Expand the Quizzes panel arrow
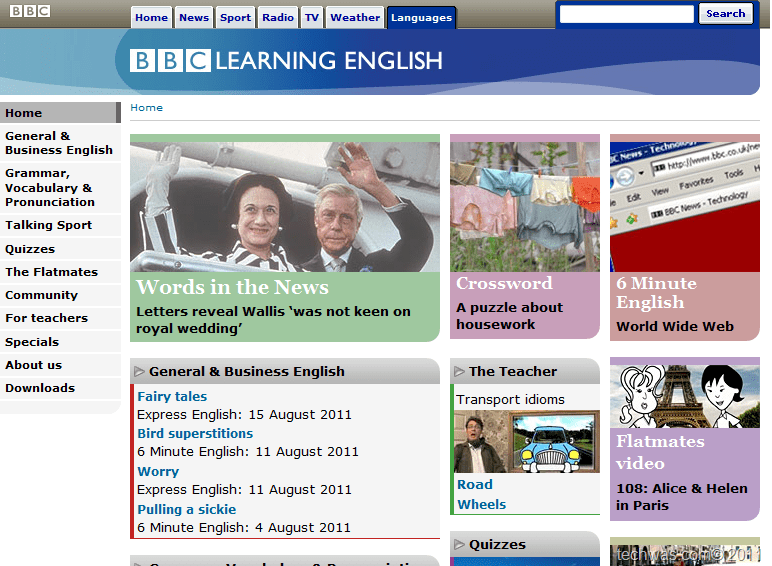Image resolution: width=772 pixels, height=566 pixels. coord(459,544)
